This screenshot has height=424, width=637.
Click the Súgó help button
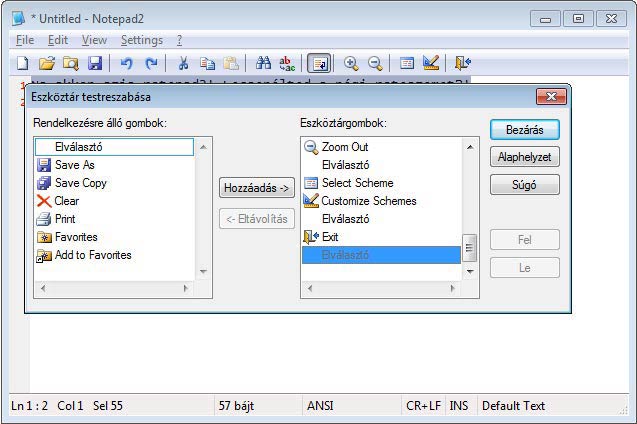click(x=524, y=185)
